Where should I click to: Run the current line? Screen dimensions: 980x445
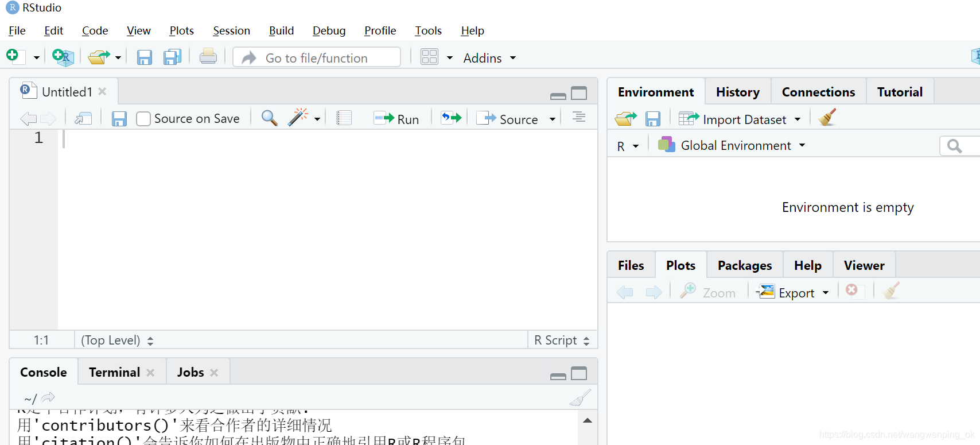point(396,119)
